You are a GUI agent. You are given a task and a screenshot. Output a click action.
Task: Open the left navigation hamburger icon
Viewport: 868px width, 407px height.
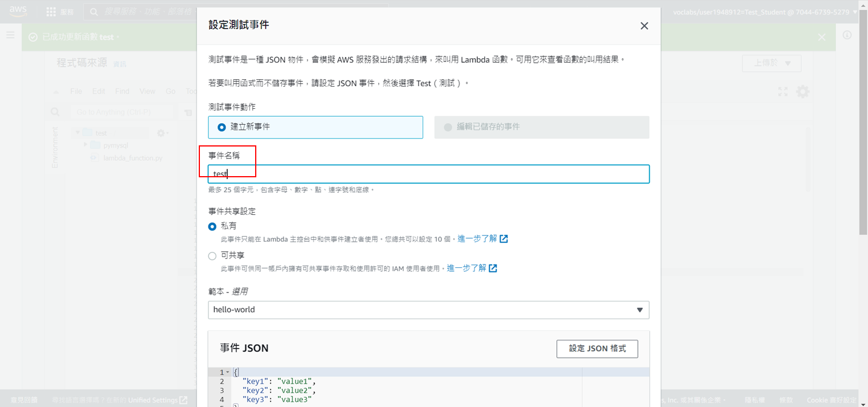(10, 34)
